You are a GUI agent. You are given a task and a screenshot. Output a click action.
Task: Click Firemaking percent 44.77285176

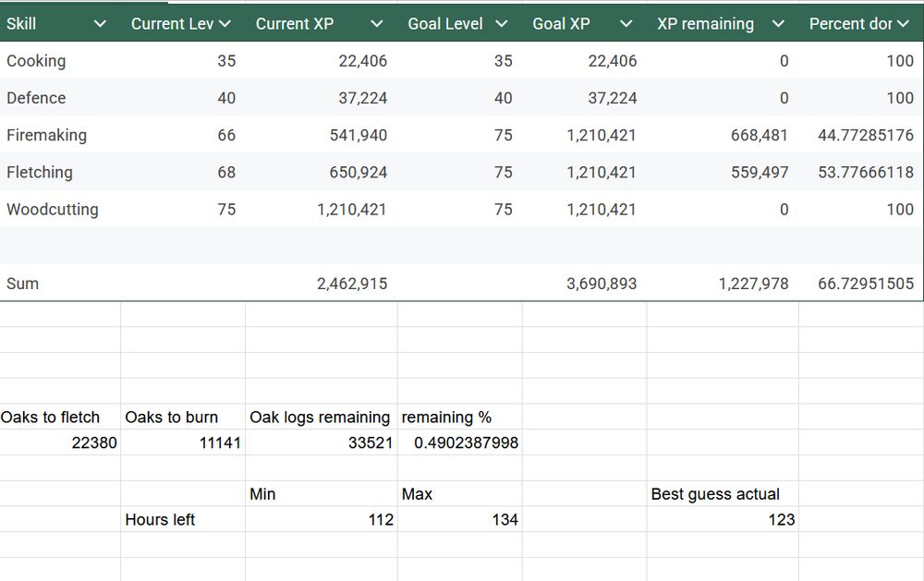click(866, 135)
